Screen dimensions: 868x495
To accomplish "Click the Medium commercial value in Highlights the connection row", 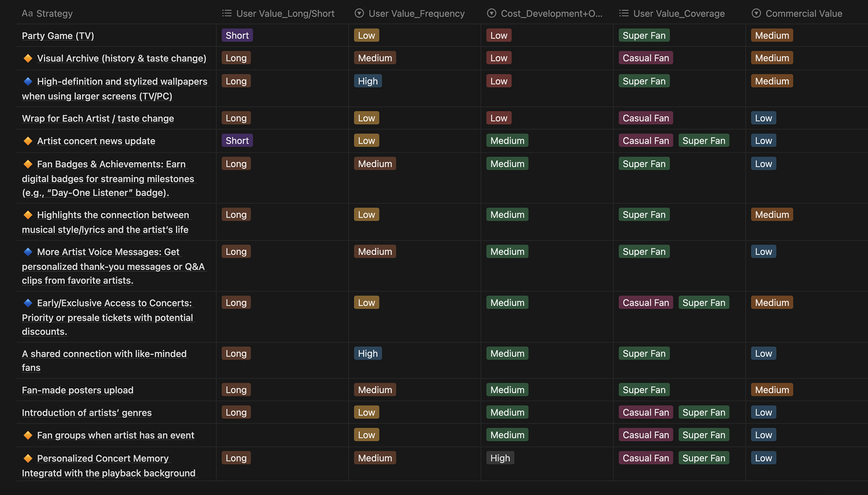I will pyautogui.click(x=772, y=215).
